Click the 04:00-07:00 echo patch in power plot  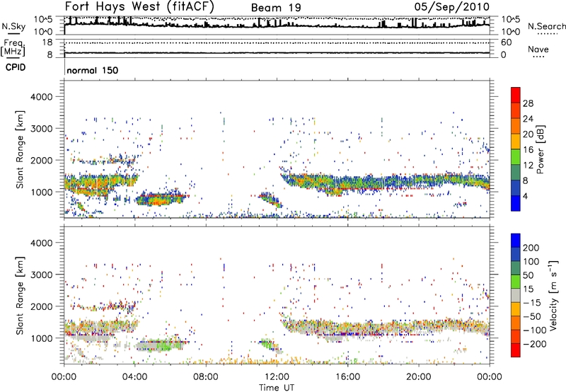coord(163,199)
